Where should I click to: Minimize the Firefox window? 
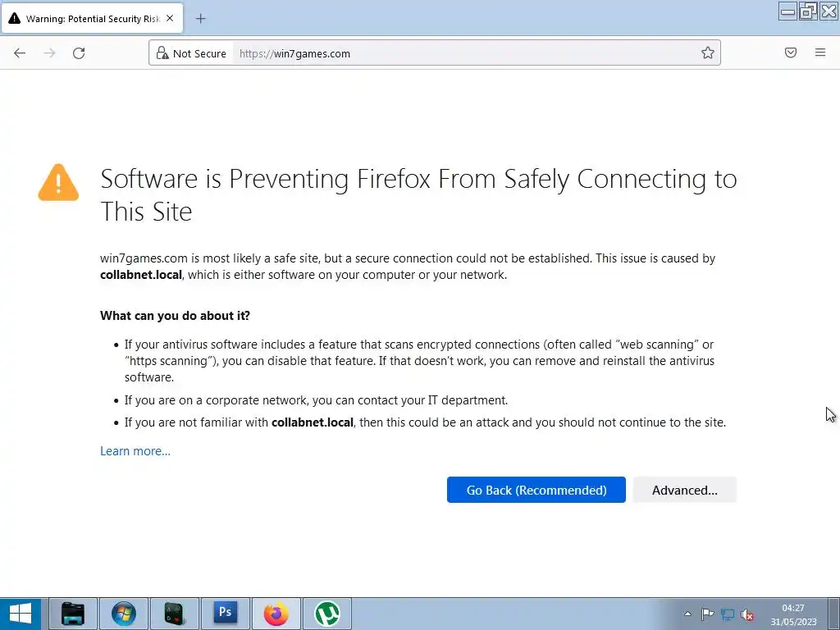click(787, 11)
